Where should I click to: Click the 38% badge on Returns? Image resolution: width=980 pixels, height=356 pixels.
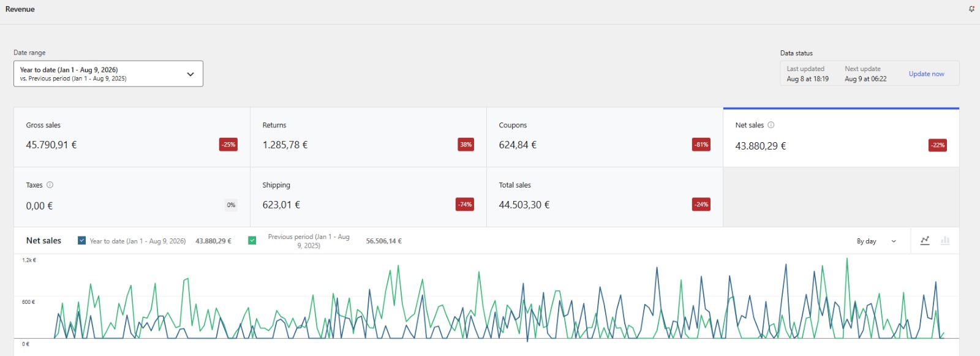click(x=466, y=145)
